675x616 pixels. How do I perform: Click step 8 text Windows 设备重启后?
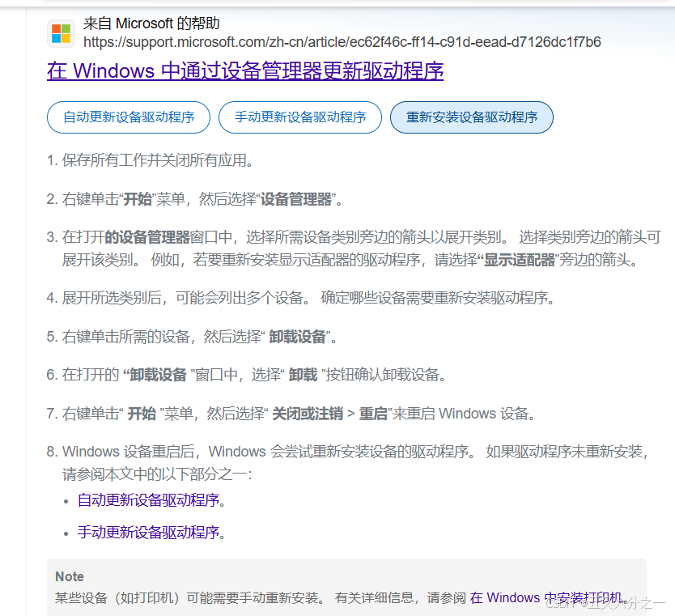point(127,452)
